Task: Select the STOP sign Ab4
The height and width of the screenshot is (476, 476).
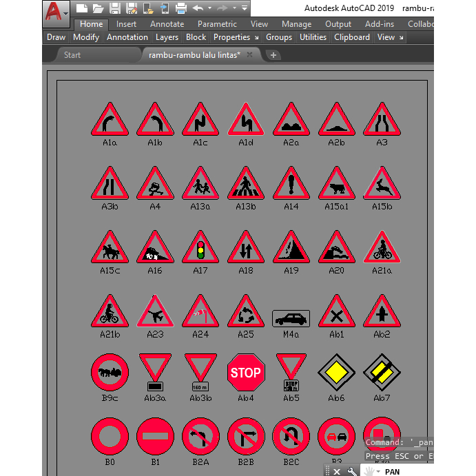Action: click(246, 373)
